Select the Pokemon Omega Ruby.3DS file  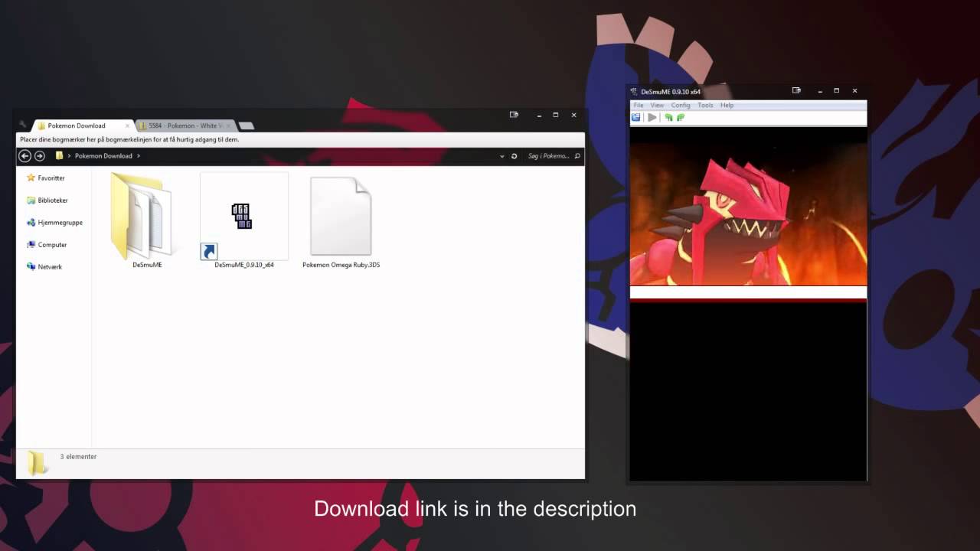341,220
